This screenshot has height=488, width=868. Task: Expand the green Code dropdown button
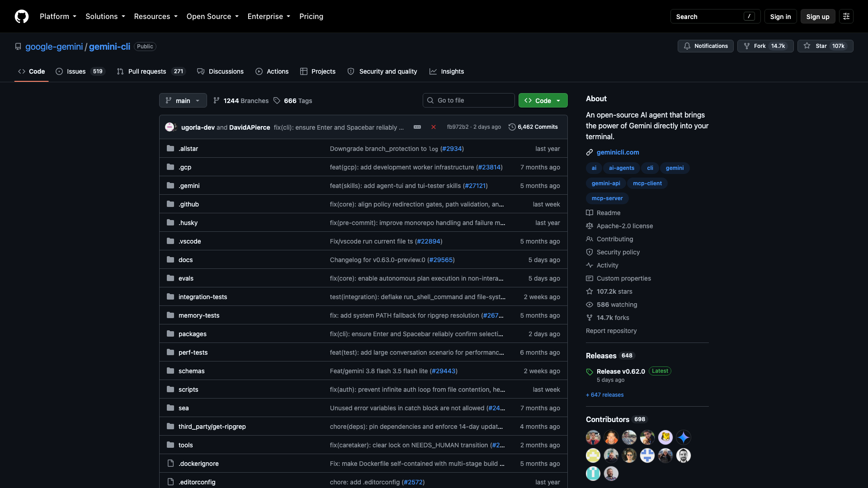click(543, 100)
